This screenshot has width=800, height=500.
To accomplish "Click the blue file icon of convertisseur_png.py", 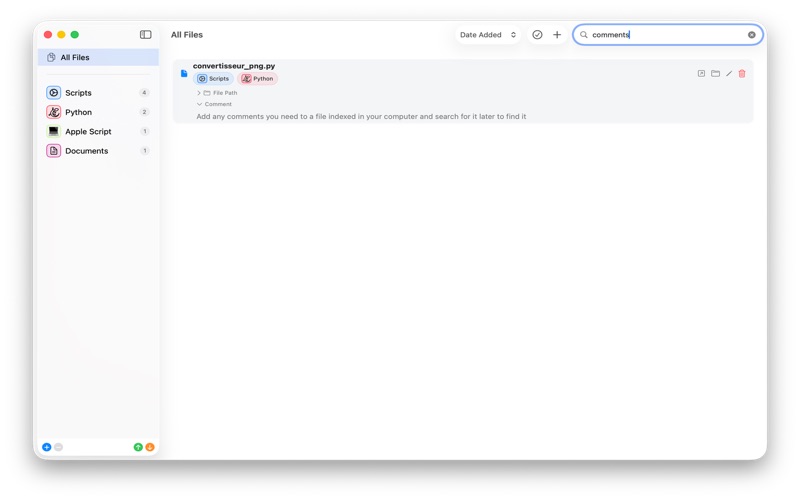I will click(x=184, y=73).
